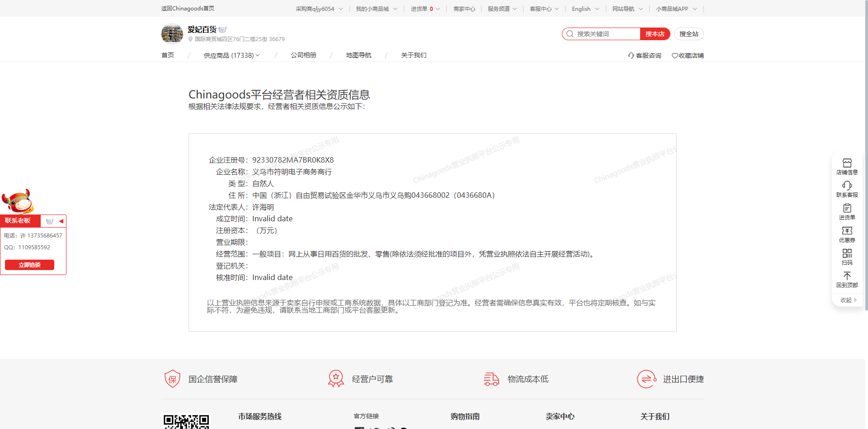Click the 返回Chinagoods首页 link
This screenshot has width=868, height=429.
point(188,9)
